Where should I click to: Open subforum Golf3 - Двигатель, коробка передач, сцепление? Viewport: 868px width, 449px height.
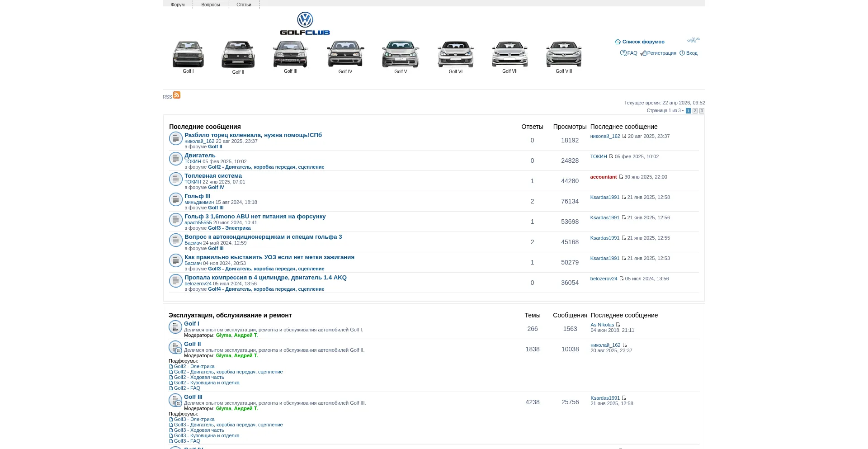tap(228, 425)
